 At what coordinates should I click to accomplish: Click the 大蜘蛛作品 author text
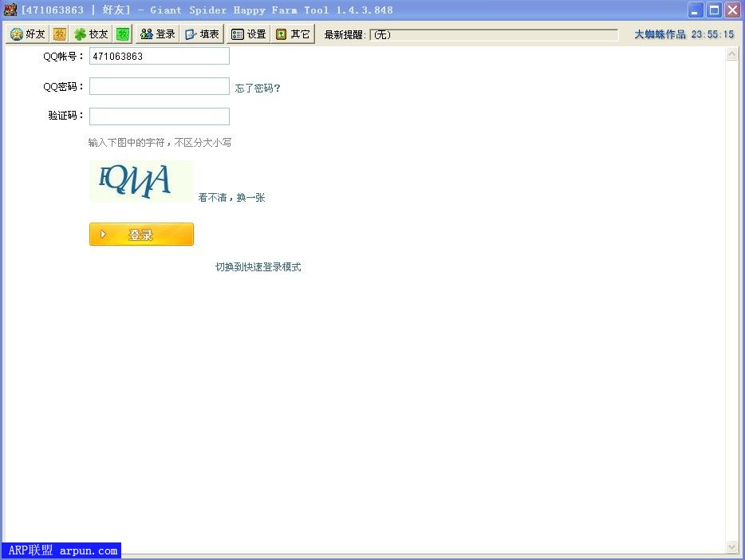[660, 34]
